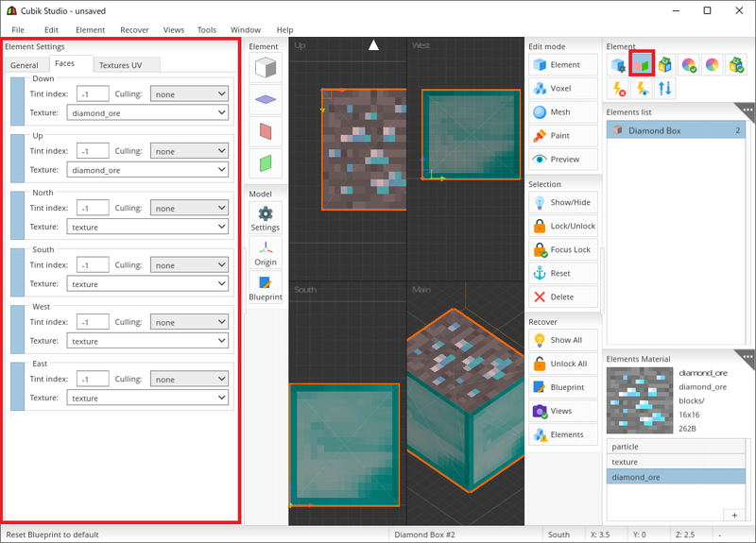Viewport: 756px width, 543px height.
Task: Select the blue horizontal plane shape
Action: (266, 99)
